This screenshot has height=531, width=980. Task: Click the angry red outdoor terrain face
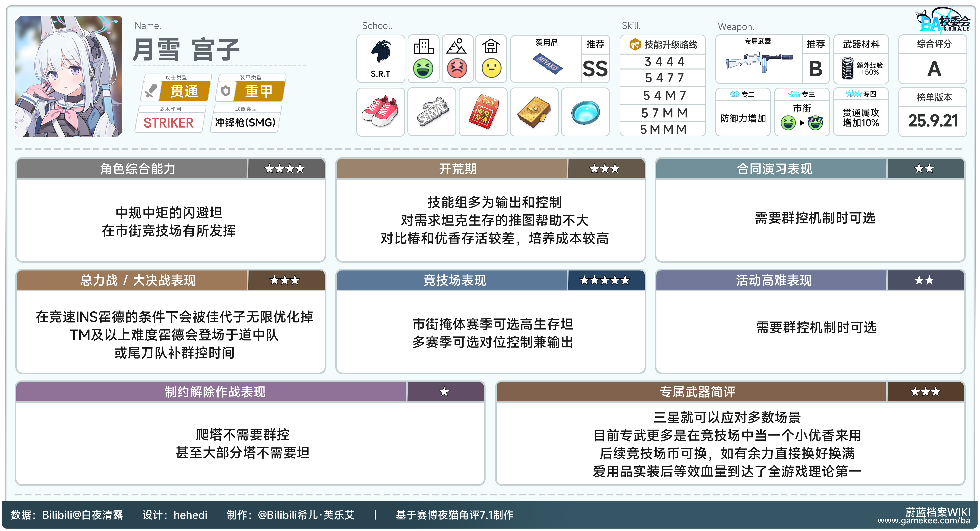[457, 68]
